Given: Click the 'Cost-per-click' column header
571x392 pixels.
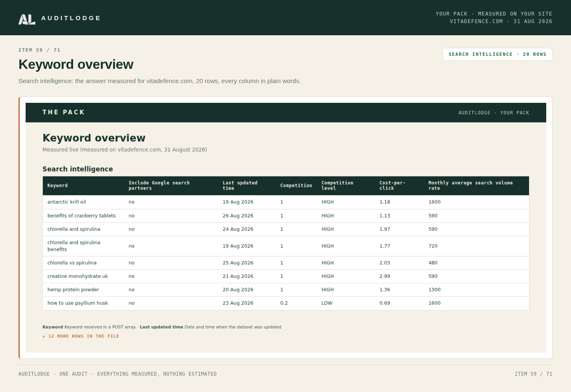Looking at the screenshot, I should 393,186.
